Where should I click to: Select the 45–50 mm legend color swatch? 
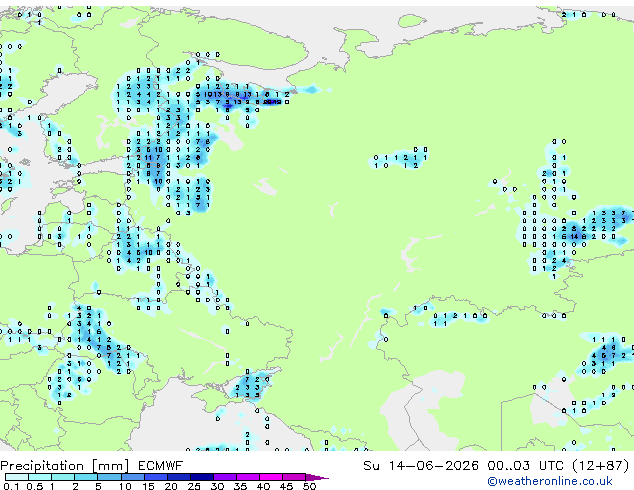click(x=294, y=477)
